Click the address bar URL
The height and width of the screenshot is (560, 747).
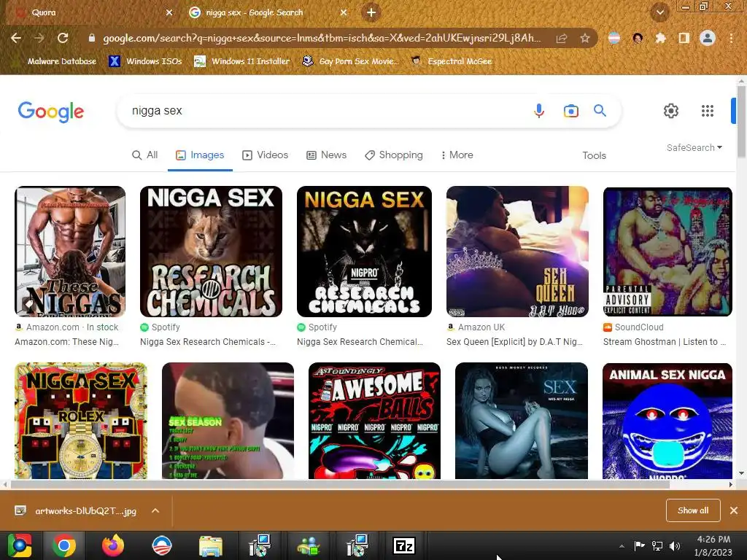click(322, 38)
